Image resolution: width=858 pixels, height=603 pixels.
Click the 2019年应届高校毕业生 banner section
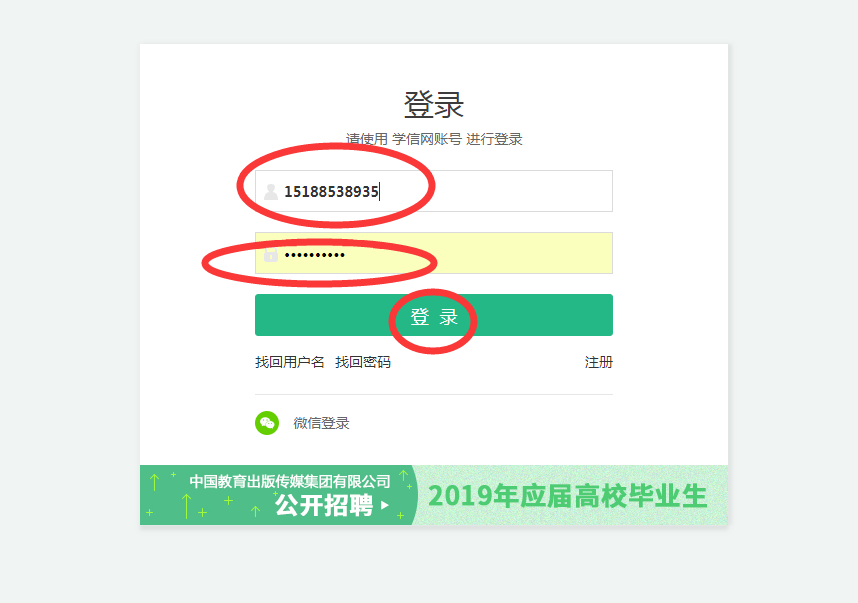click(x=567, y=496)
